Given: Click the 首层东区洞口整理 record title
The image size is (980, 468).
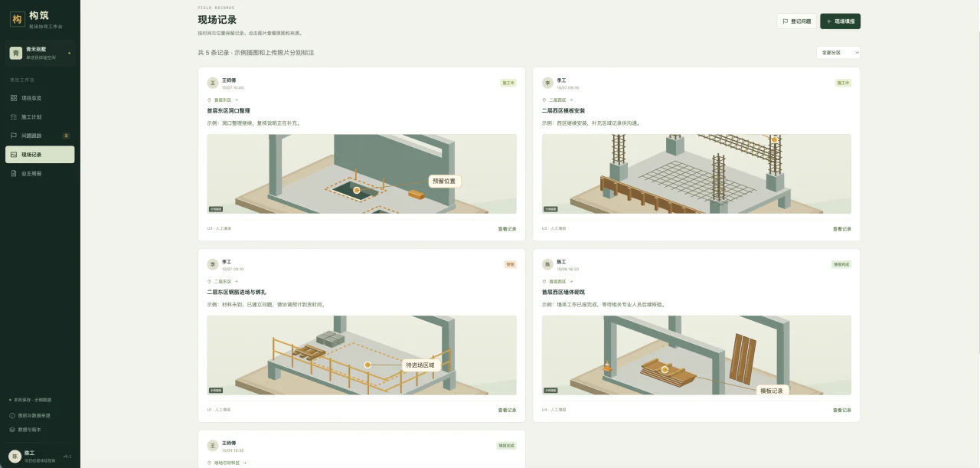Looking at the screenshot, I should (x=228, y=110).
